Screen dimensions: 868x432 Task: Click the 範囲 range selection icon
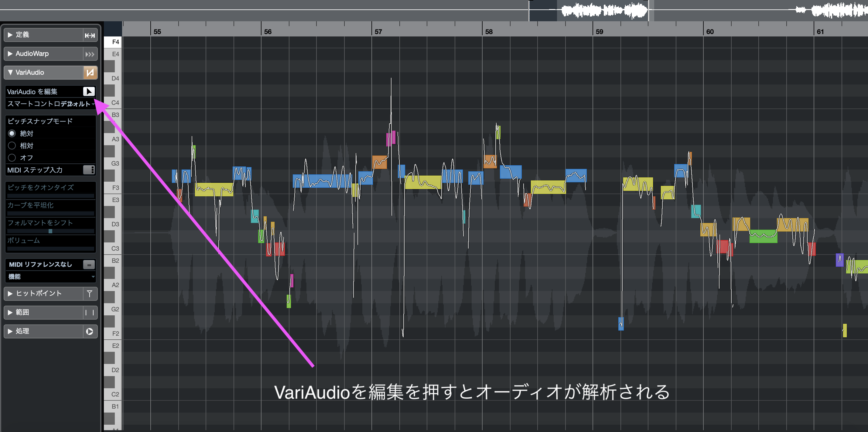click(90, 312)
